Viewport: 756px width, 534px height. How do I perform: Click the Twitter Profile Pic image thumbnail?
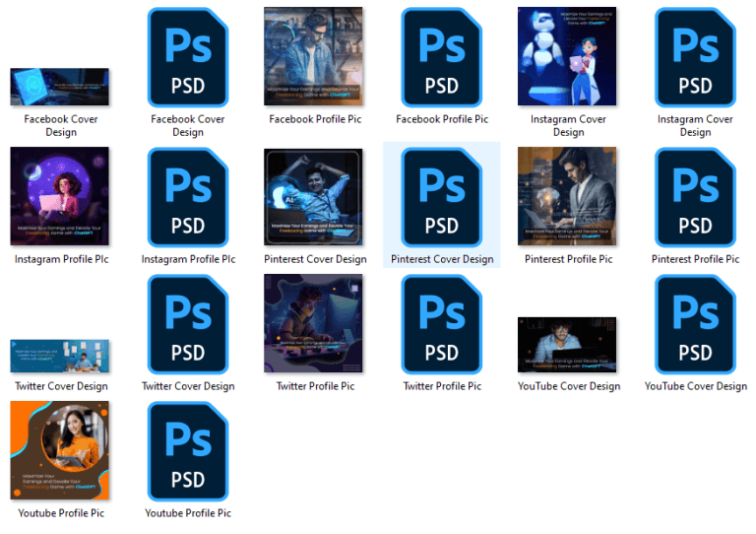[313, 323]
